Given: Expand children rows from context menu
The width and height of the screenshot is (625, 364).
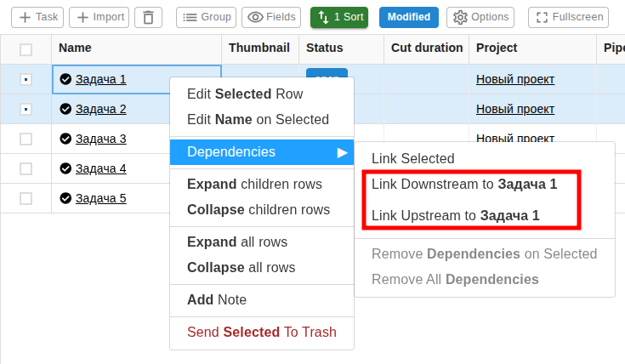Looking at the screenshot, I should (254, 184).
